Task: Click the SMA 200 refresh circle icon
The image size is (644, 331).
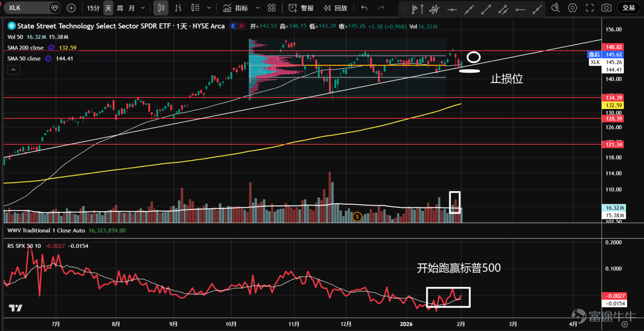Action: click(52, 48)
